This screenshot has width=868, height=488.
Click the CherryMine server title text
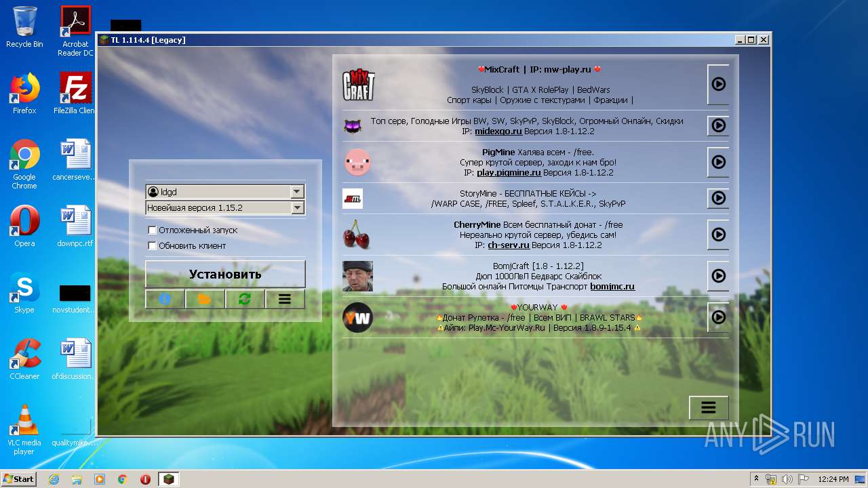point(477,224)
